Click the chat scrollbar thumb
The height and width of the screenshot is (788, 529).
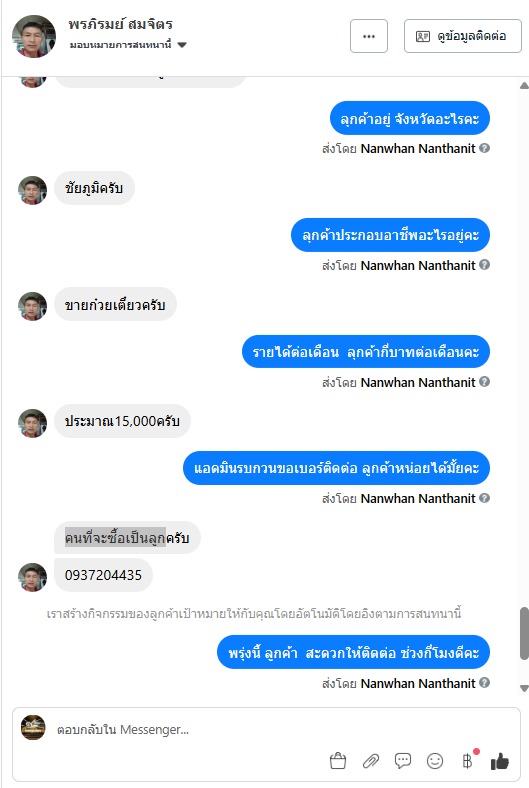(x=524, y=633)
